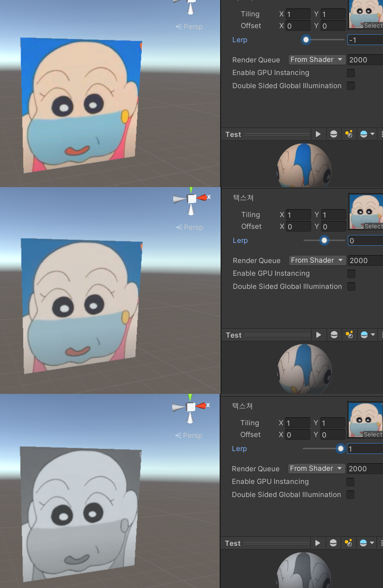The height and width of the screenshot is (588, 383).
Task: Play the Test preview where Lerp is -1
Action: click(318, 134)
